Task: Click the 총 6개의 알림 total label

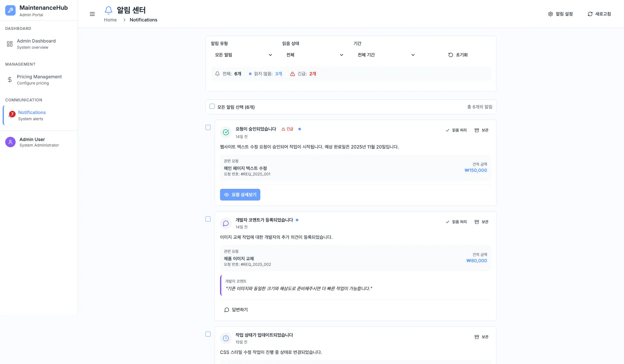Action: point(480,107)
